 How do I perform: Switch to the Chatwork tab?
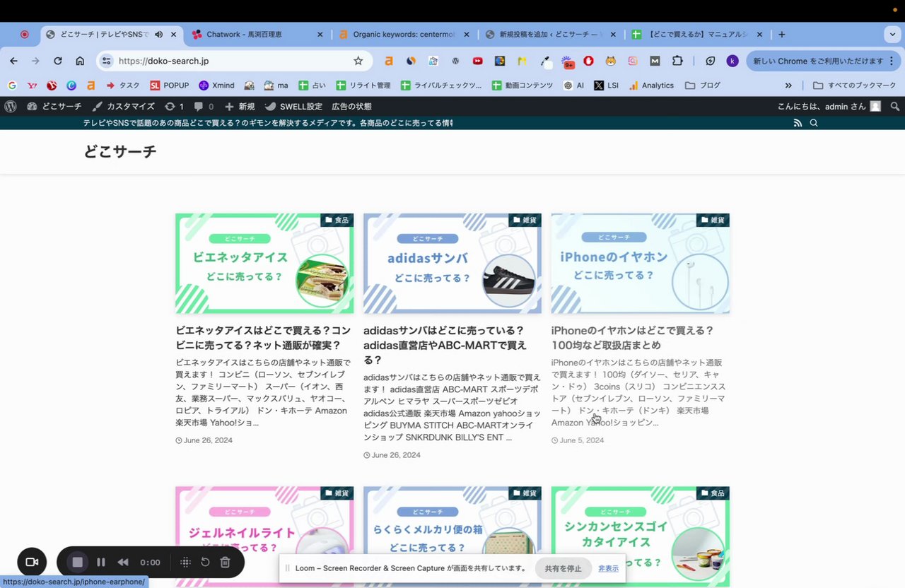[258, 34]
